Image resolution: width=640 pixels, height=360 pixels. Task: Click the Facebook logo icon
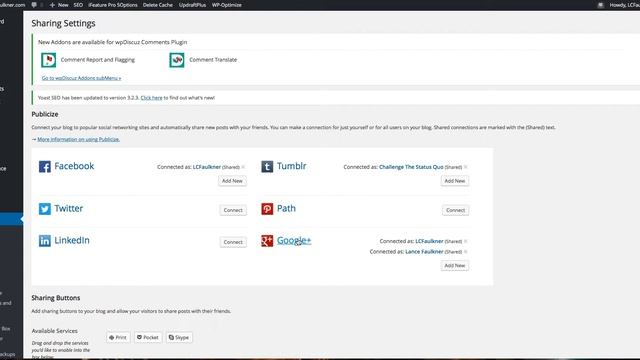(45, 167)
